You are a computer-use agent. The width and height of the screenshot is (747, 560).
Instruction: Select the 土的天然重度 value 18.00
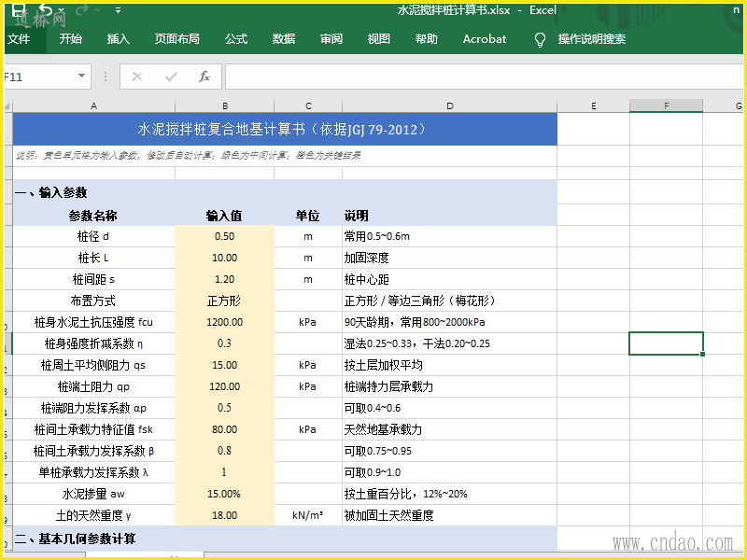[224, 515]
